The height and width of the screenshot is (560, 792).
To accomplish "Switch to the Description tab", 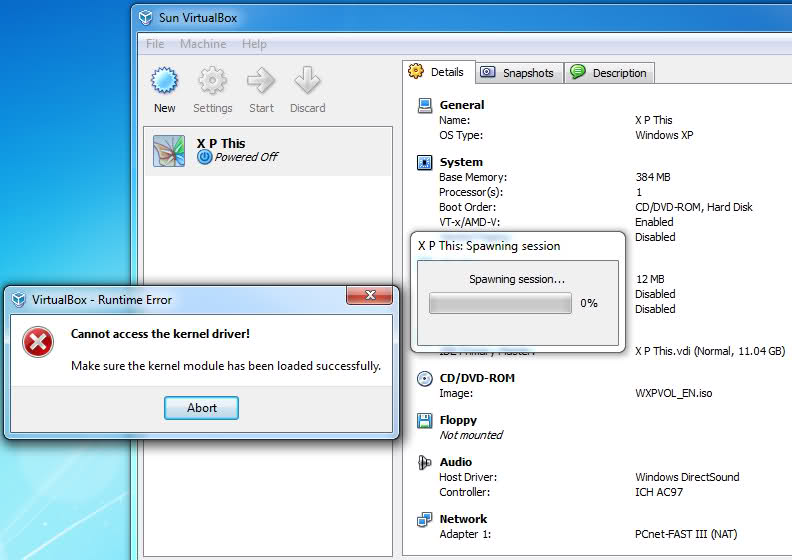I will pyautogui.click(x=610, y=73).
